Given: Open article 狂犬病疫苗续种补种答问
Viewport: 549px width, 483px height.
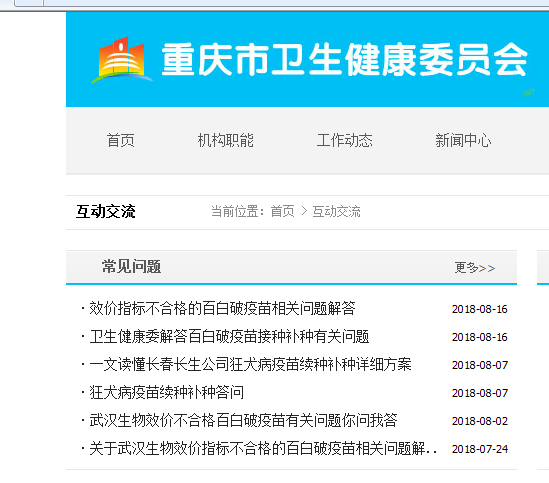Looking at the screenshot, I should (167, 392).
